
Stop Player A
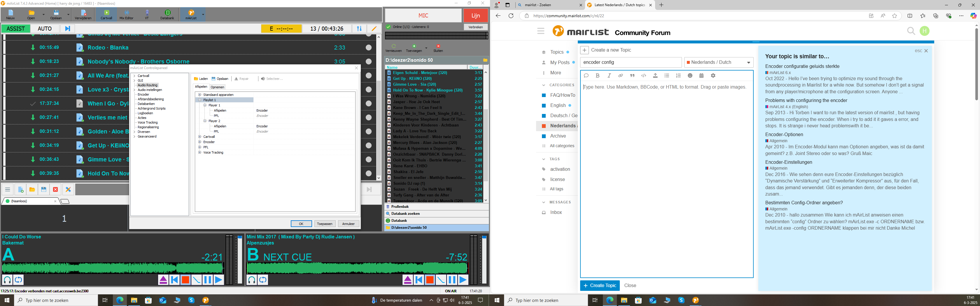click(185, 280)
